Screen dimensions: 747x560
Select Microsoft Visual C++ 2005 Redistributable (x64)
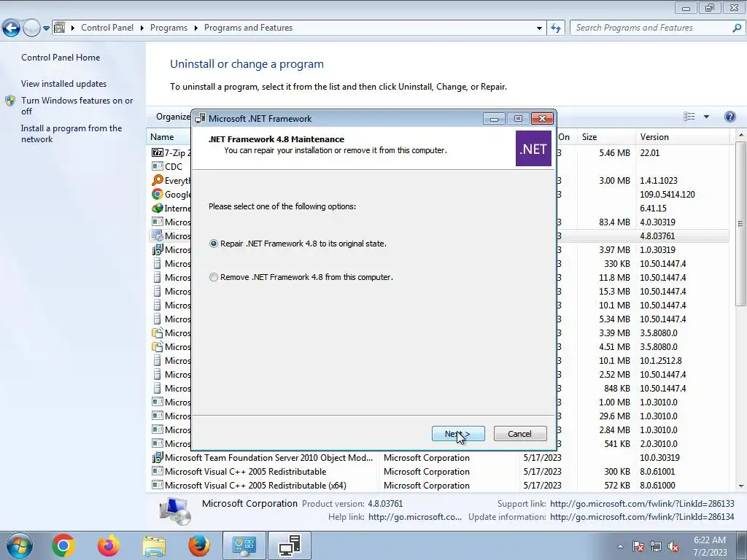point(439,485)
